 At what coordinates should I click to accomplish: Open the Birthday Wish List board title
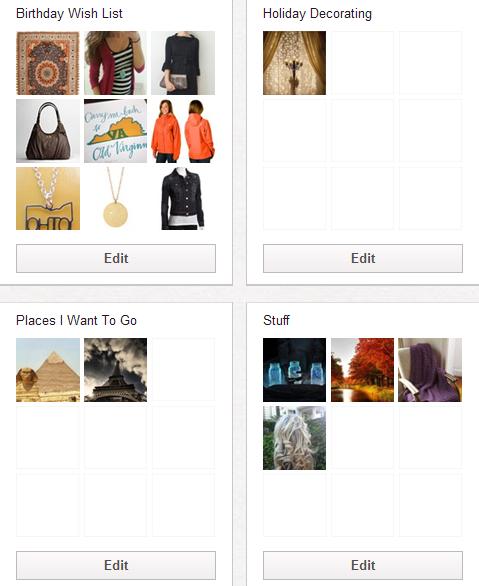[69, 13]
